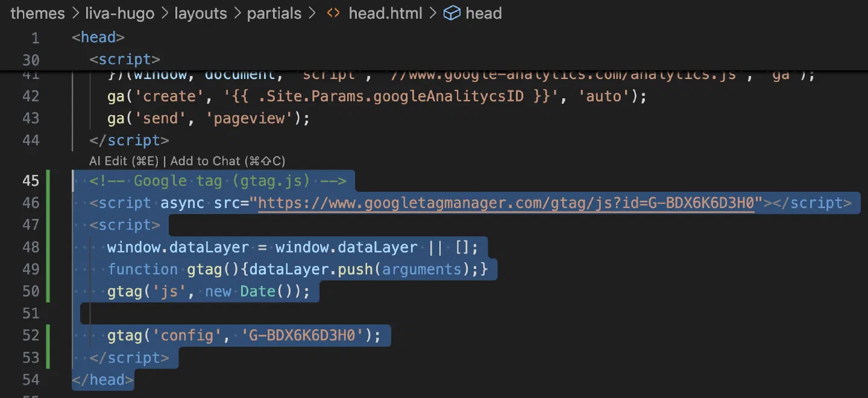The image size is (868, 398).
Task: Open the googletagmanager.com script URL link
Action: 506,203
